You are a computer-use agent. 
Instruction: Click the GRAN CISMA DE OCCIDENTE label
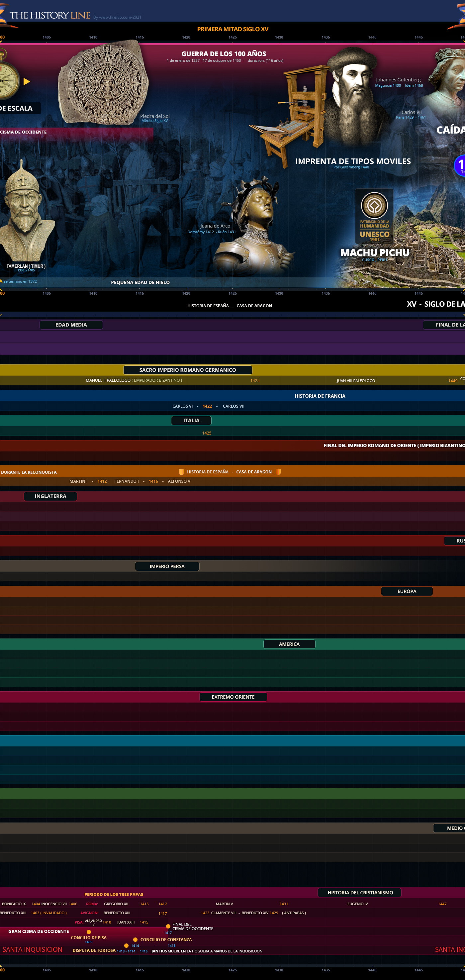[39, 931]
